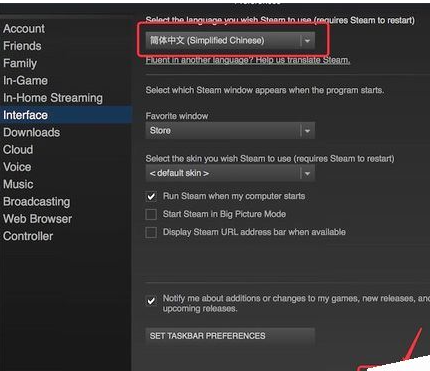Open In-Game settings
This screenshot has height=371, width=430.
[25, 81]
